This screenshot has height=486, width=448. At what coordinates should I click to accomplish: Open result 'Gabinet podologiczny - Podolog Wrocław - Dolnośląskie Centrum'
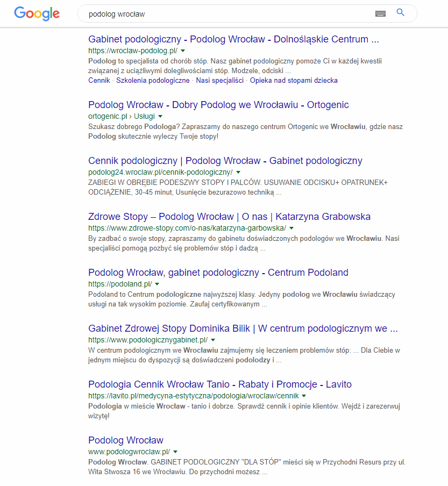point(233,39)
